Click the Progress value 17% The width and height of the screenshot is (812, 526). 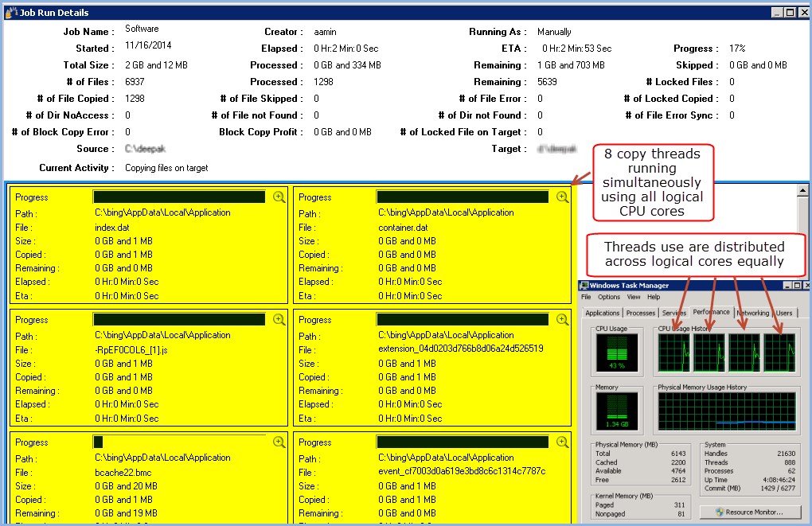(x=737, y=49)
